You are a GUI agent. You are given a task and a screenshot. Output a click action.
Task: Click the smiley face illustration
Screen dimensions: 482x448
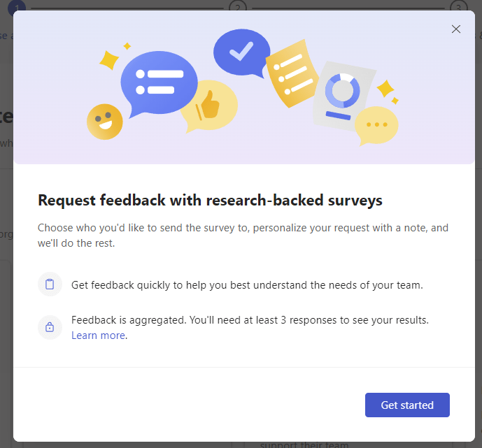point(104,122)
